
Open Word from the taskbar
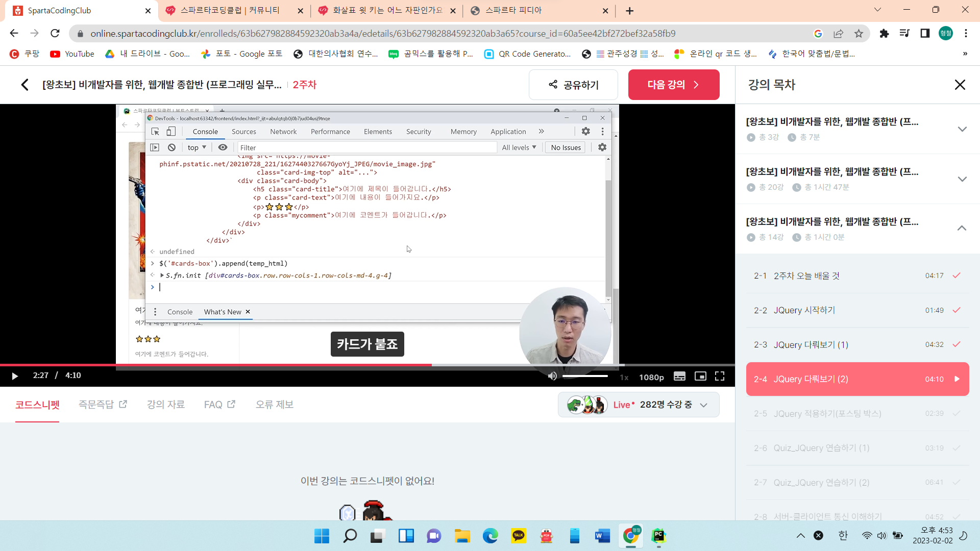pos(603,536)
